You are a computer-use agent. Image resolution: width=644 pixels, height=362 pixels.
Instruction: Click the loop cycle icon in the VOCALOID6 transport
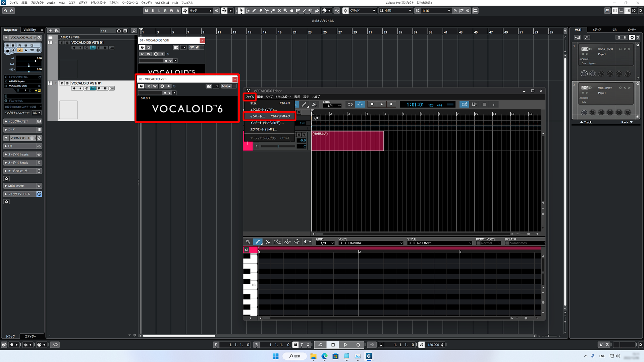(x=350, y=104)
